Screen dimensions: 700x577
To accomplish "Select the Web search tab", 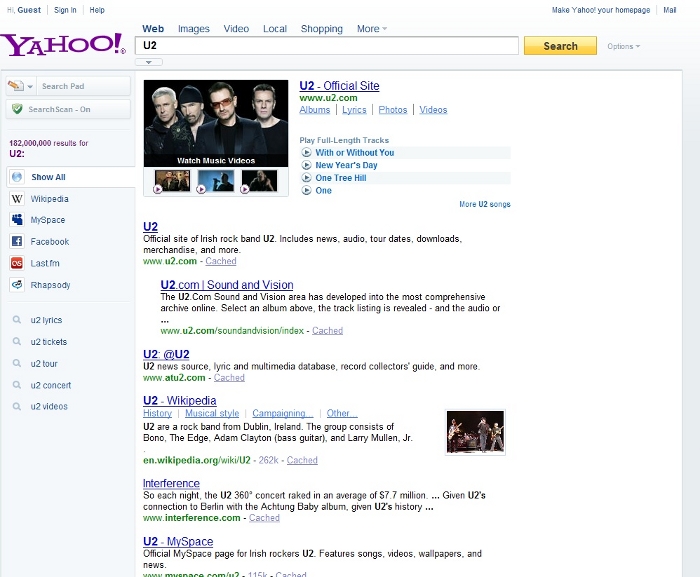I will (x=153, y=29).
